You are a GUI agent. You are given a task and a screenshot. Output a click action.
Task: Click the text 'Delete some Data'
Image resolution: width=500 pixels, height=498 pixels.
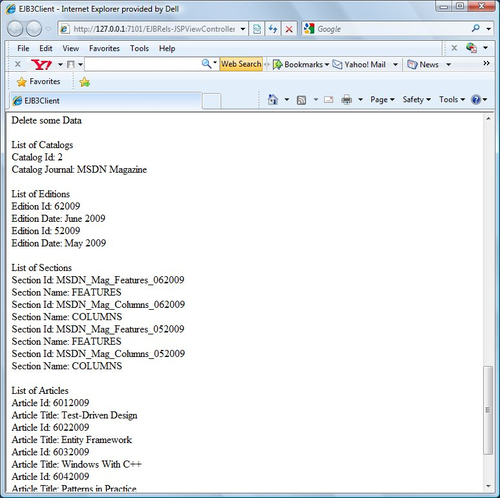(x=46, y=120)
